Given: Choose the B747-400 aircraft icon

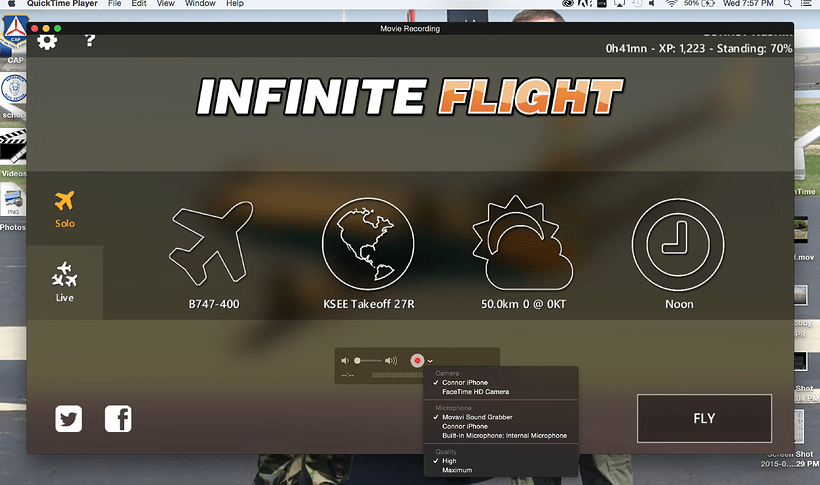Looking at the screenshot, I should [212, 243].
